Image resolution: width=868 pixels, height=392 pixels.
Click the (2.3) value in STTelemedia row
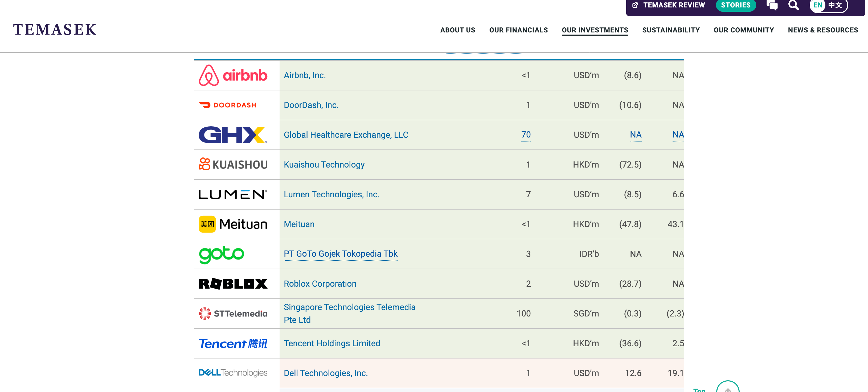pyautogui.click(x=675, y=314)
